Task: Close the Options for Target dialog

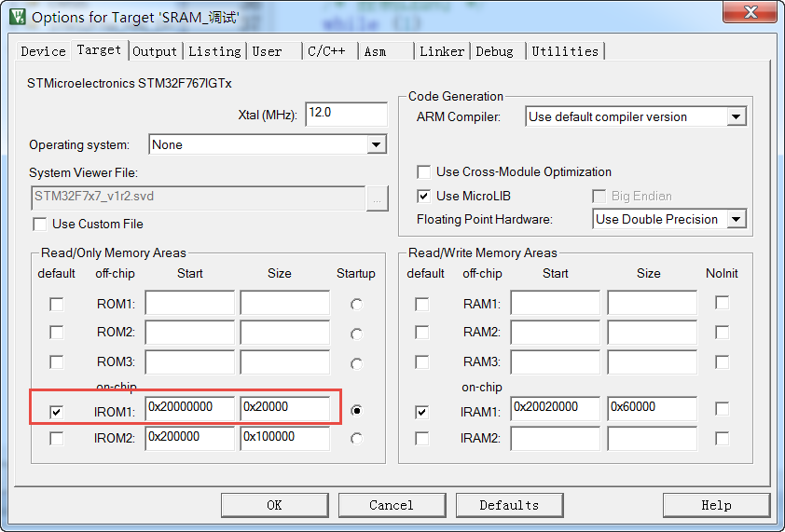Action: (x=750, y=12)
